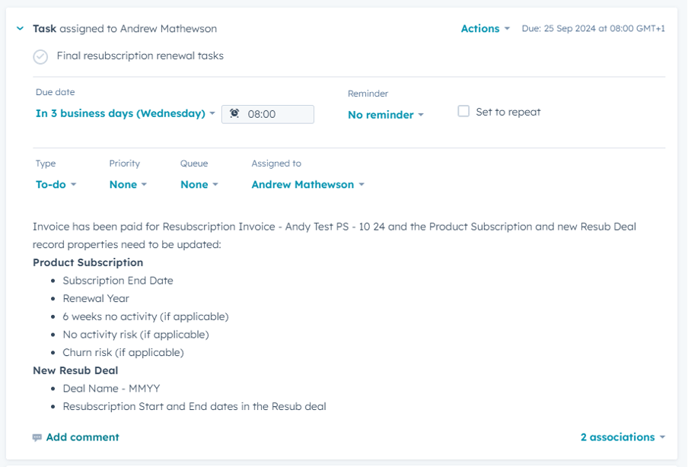
Task: Click the alarm clock icon in time field
Action: (x=234, y=114)
